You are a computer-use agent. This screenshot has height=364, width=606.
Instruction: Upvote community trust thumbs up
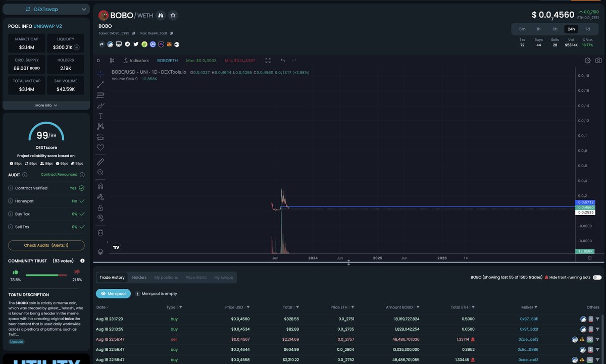[15, 272]
